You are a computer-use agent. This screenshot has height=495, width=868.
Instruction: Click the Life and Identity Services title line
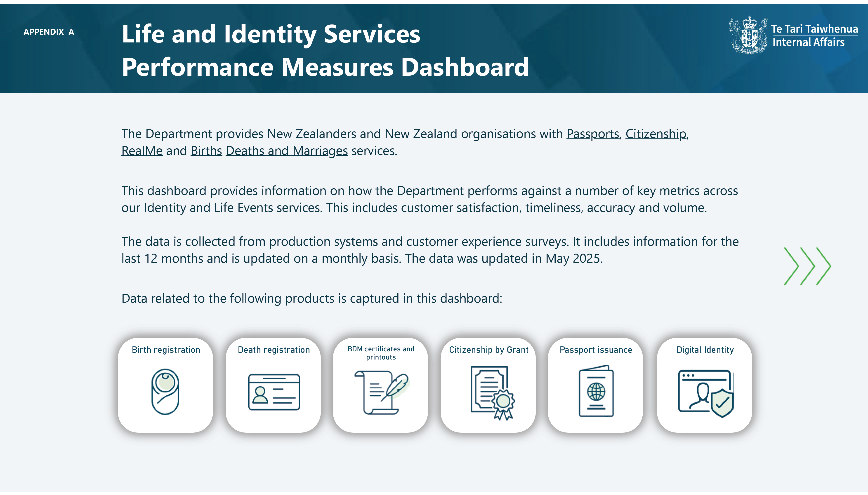[271, 34]
